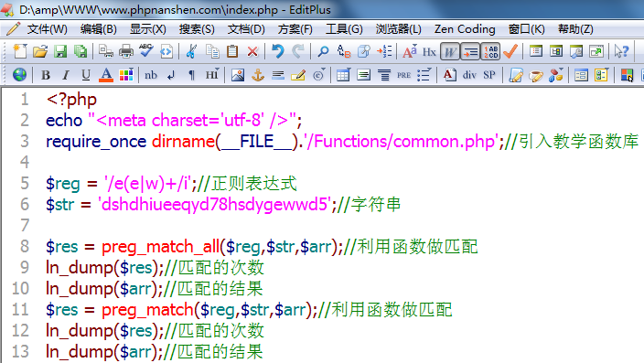Image resolution: width=644 pixels, height=363 pixels.
Task: Open Find in Files
Action: pos(364,52)
